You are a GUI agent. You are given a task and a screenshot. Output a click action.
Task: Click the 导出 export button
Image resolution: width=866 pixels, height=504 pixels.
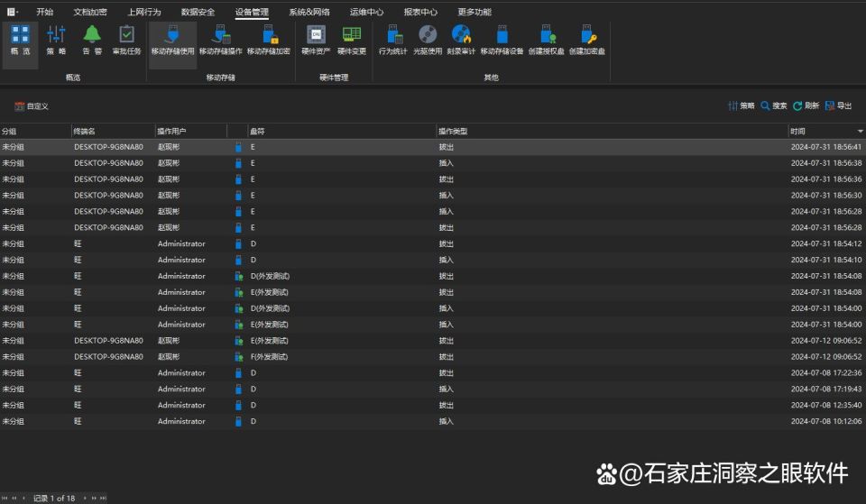tap(838, 105)
